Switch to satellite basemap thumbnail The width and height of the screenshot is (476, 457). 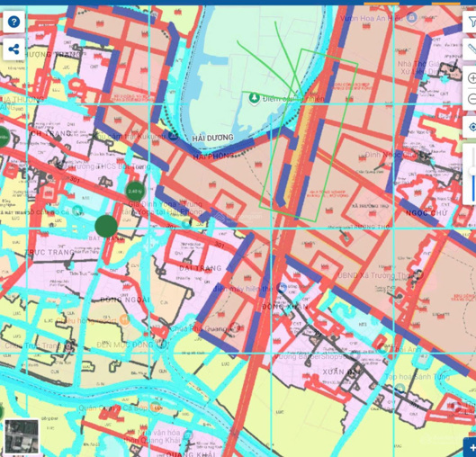click(22, 436)
